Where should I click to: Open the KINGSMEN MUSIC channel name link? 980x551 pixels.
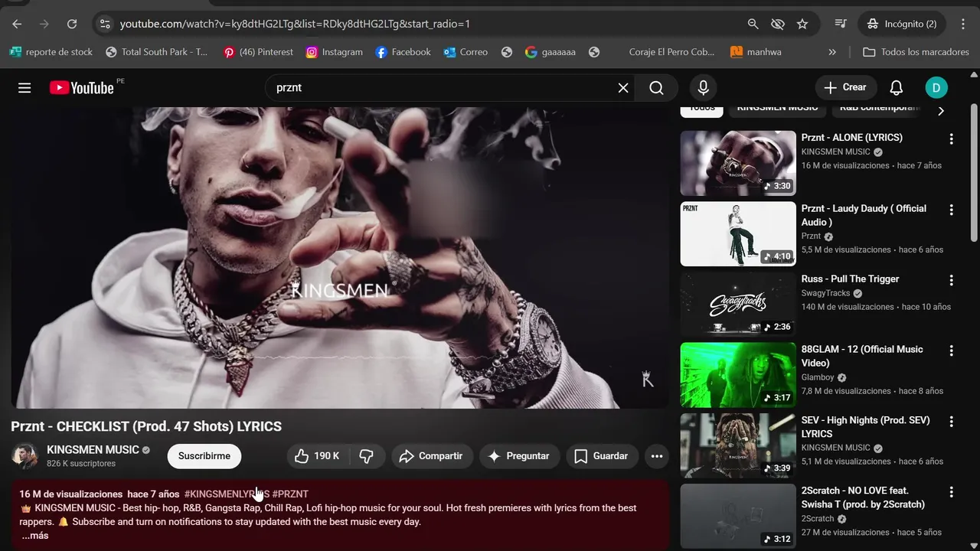(x=93, y=450)
